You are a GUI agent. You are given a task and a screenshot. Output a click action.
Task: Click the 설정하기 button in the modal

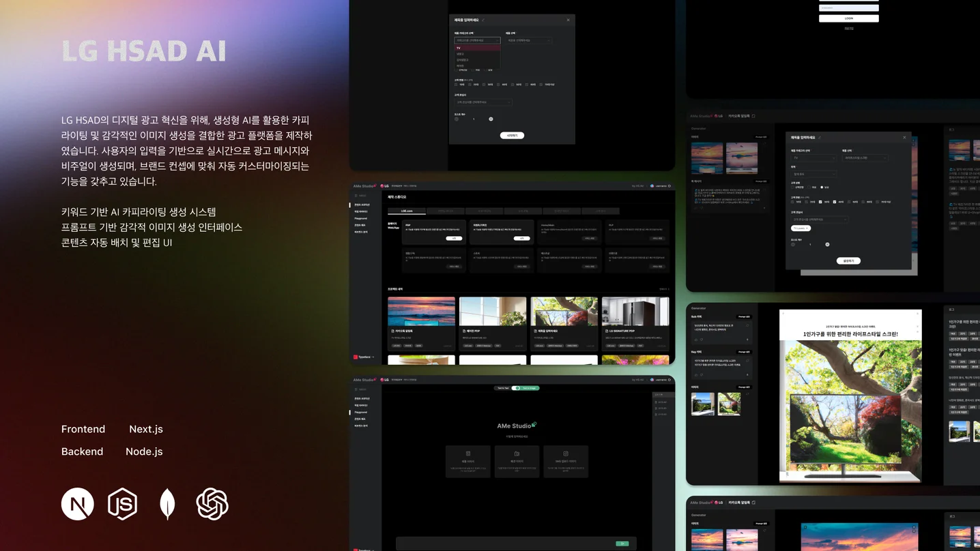848,260
